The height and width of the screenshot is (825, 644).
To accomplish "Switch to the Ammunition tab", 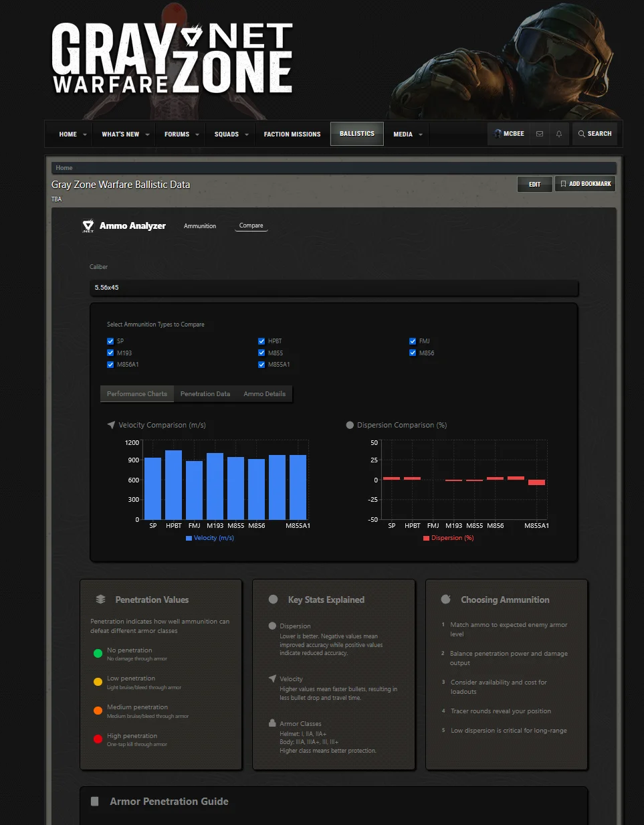I will (200, 226).
